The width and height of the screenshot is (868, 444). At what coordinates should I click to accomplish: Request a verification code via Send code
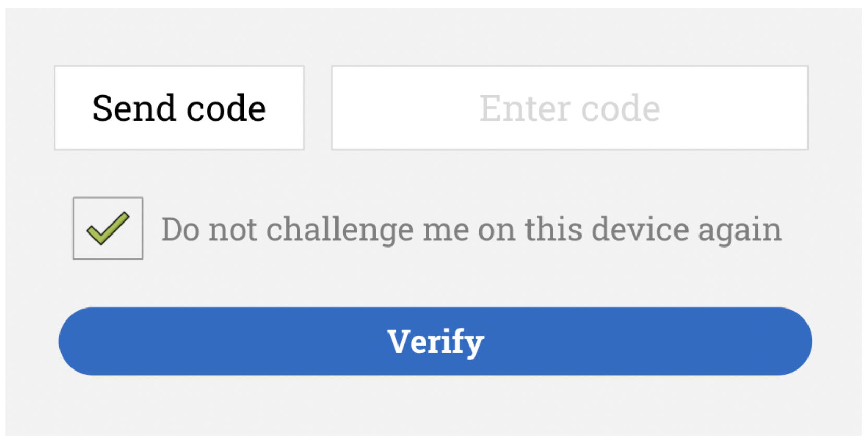coord(179,108)
